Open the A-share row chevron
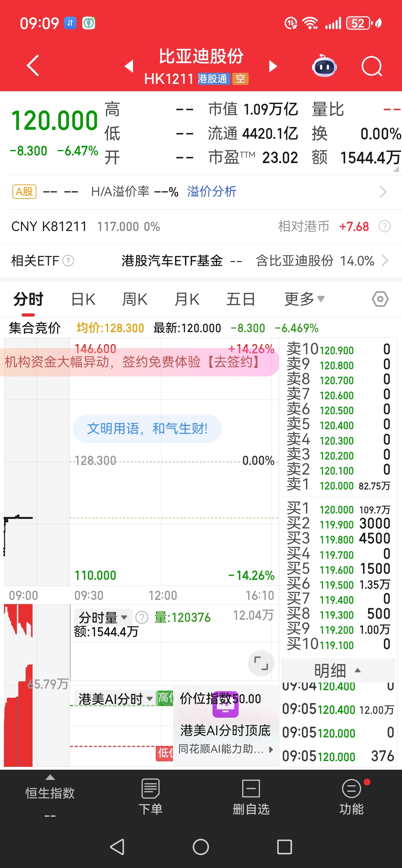The width and height of the screenshot is (402, 868). (x=383, y=192)
